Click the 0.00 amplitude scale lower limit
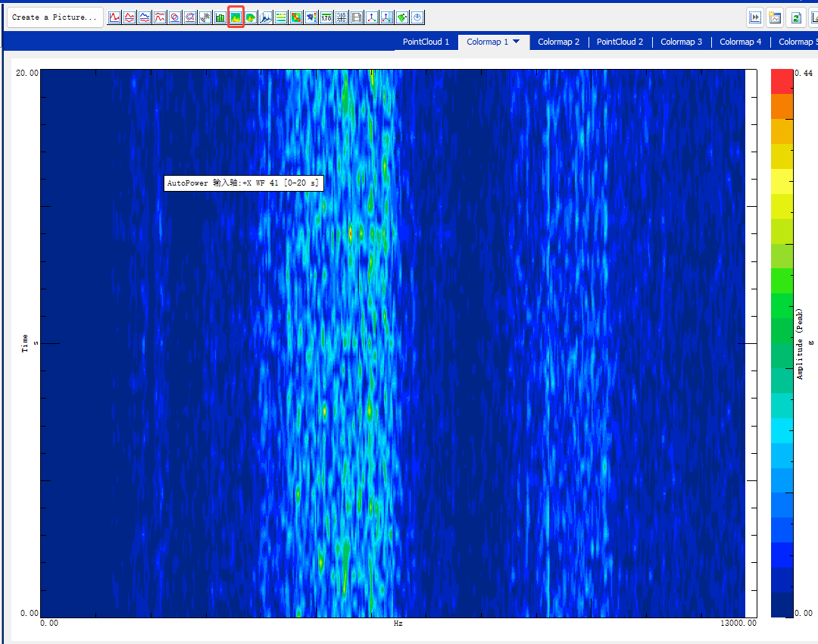The height and width of the screenshot is (644, 818). [804, 613]
